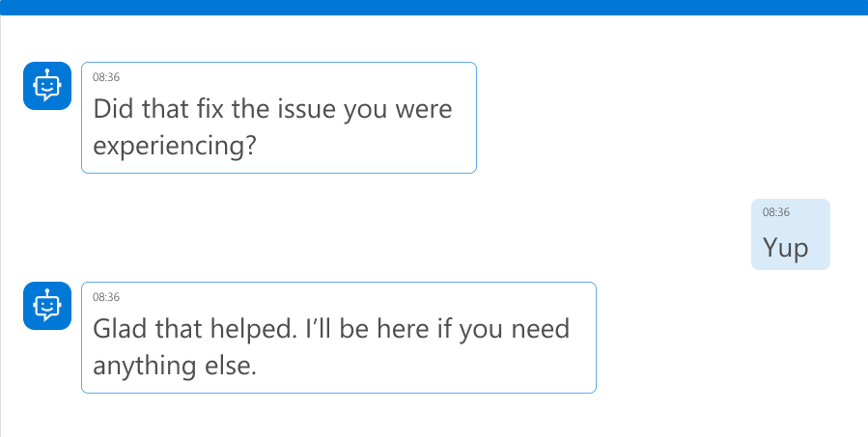The height and width of the screenshot is (437, 868).
Task: Click the blue header bar at the top
Action: pos(434,8)
